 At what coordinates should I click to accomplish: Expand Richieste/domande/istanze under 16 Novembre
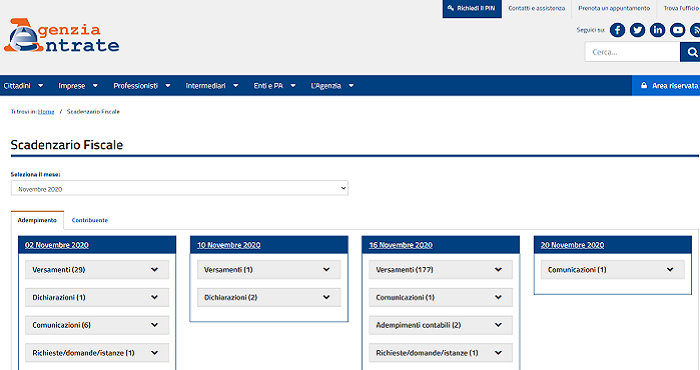tap(441, 353)
